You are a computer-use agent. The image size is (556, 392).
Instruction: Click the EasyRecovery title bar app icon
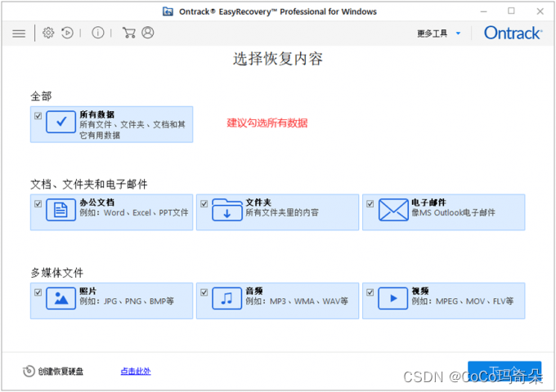(168, 11)
